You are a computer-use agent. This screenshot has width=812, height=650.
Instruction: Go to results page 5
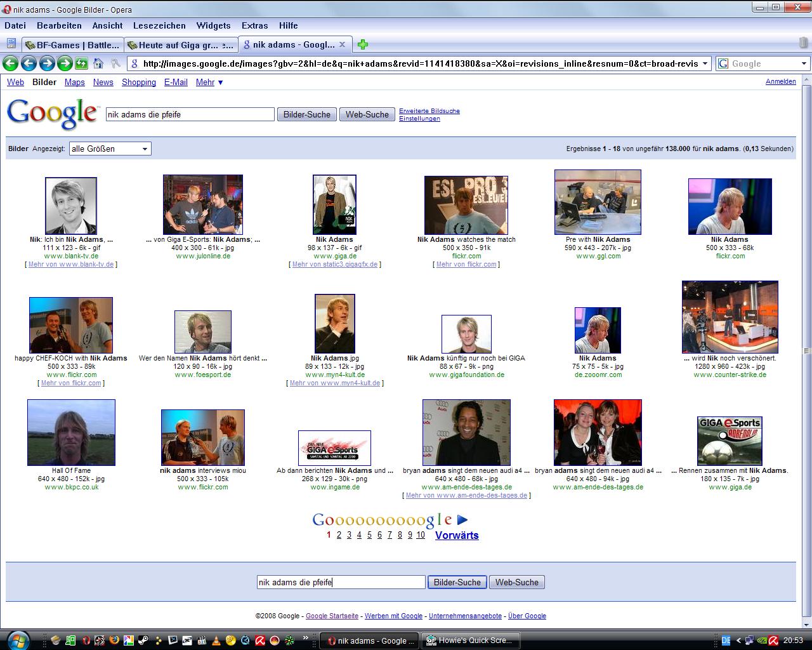pyautogui.click(x=369, y=535)
